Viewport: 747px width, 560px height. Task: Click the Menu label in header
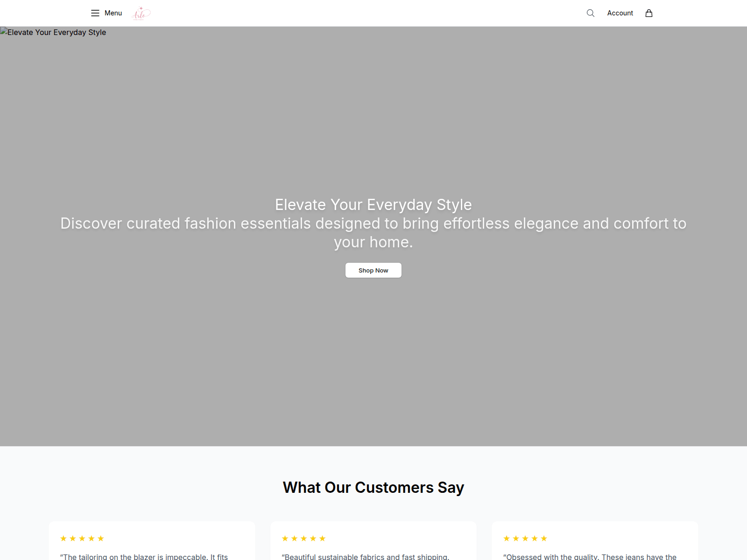pos(113,13)
